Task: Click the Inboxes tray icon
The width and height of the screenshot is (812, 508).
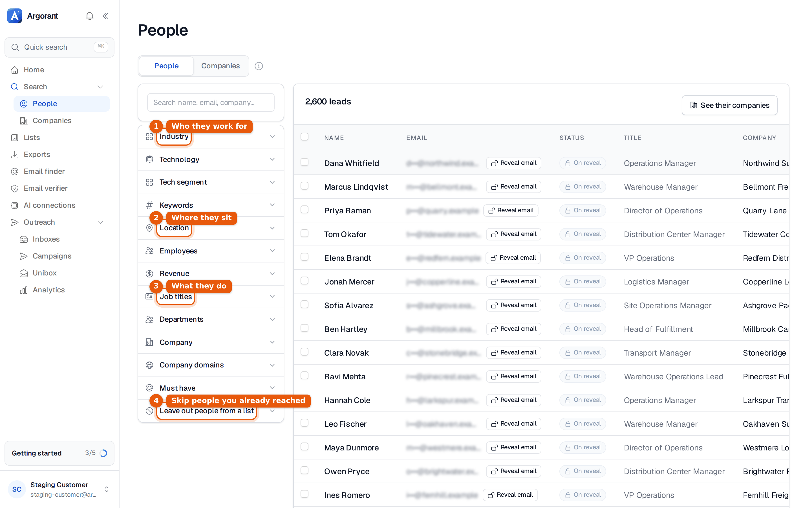Action: tap(23, 239)
